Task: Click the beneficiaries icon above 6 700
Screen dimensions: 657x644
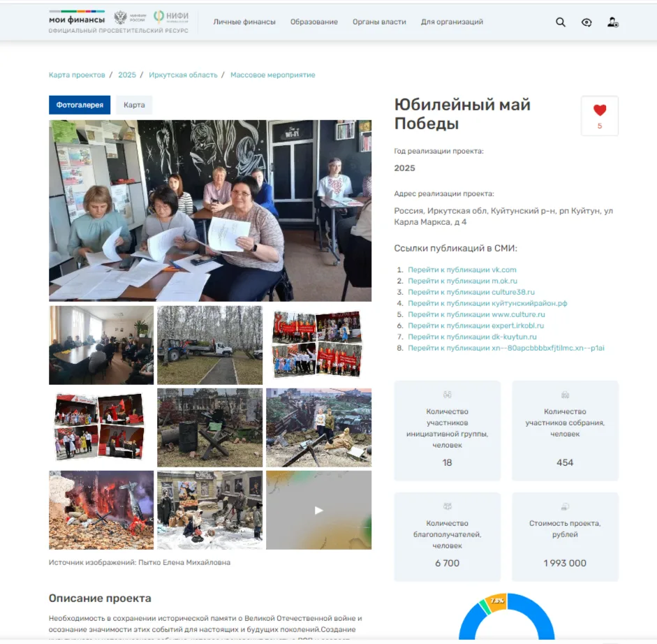Action: pyautogui.click(x=447, y=506)
